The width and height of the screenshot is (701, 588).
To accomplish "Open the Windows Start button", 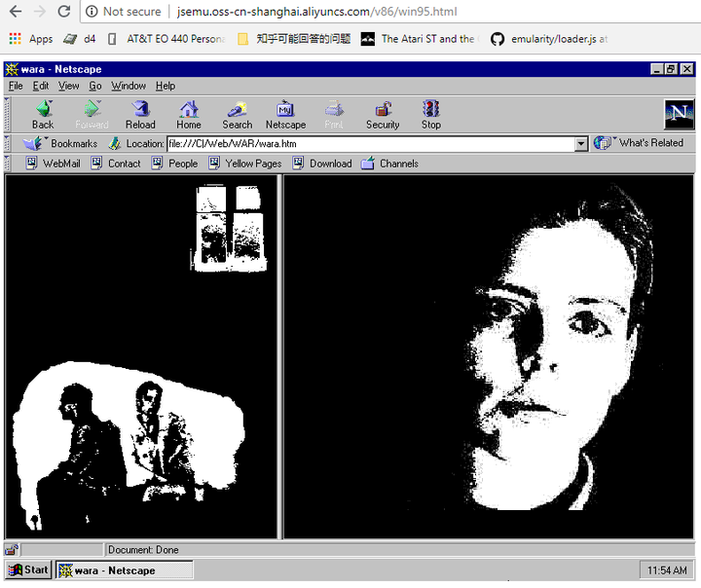I will pyautogui.click(x=29, y=570).
